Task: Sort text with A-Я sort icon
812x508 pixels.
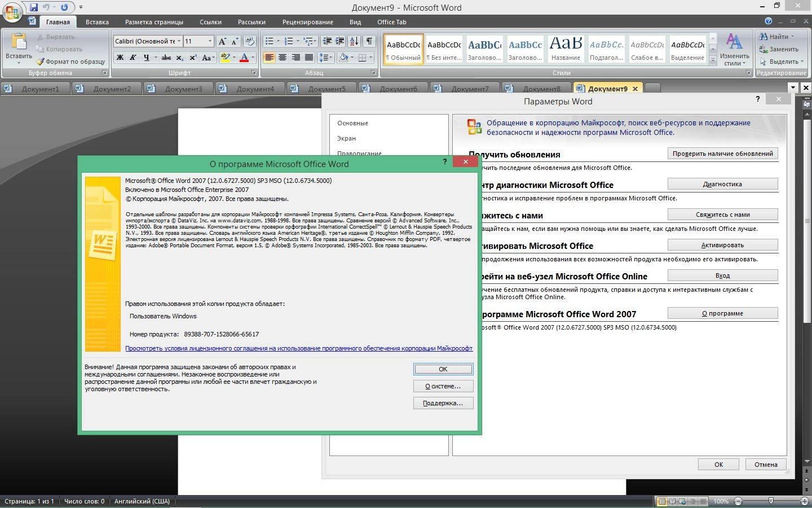Action: pos(354,41)
